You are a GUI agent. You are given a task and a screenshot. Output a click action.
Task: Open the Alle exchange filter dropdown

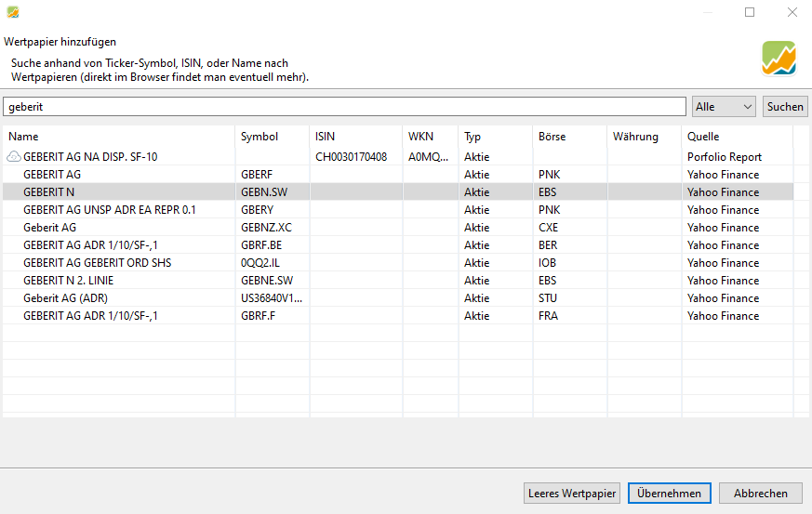tap(724, 107)
